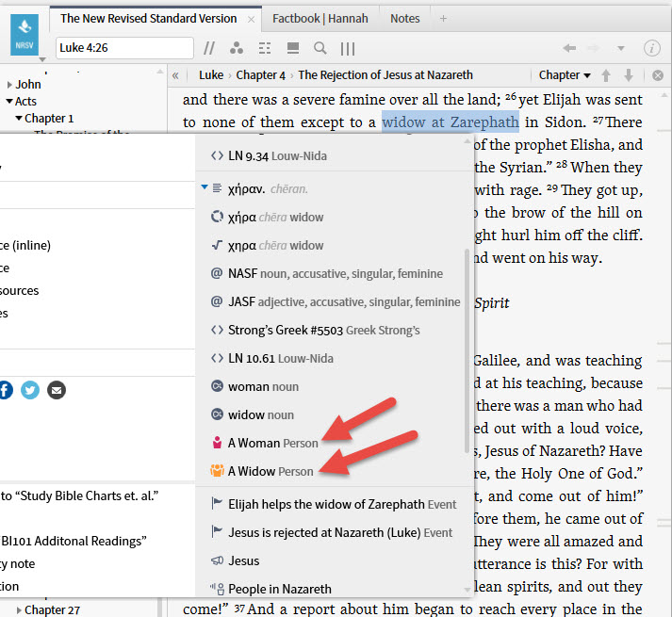Open the search magnifier icon in toolbar
This screenshot has width=672, height=617.
tap(320, 48)
